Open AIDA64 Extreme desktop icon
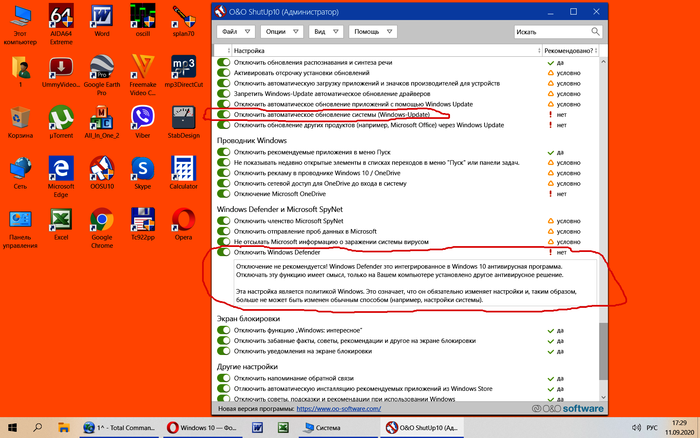 pos(61,24)
